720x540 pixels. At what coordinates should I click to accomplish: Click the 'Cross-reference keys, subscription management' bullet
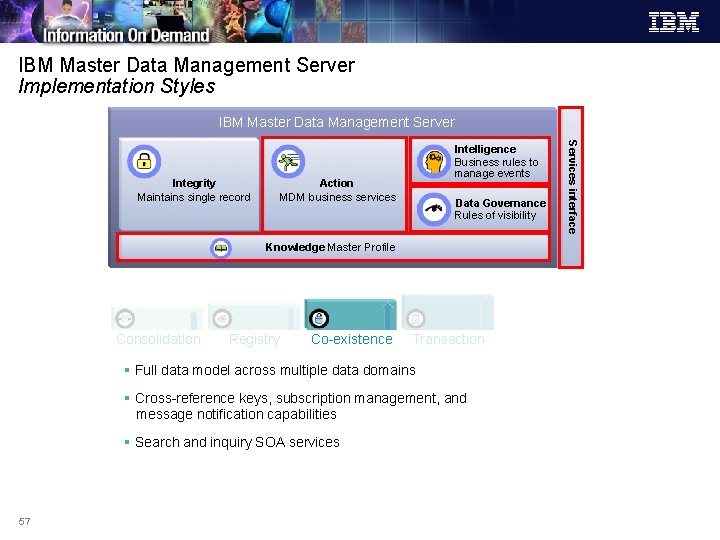click(x=301, y=406)
